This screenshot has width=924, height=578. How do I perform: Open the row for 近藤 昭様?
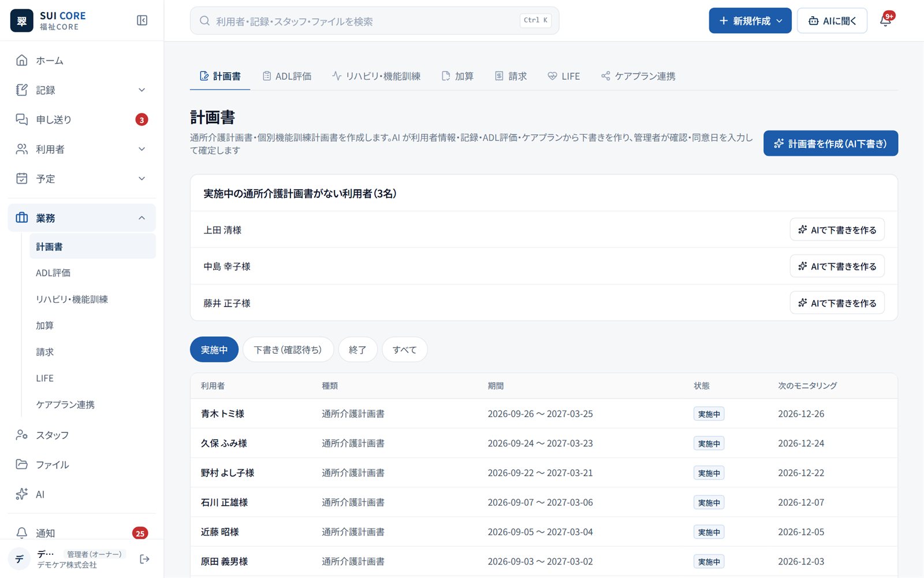[x=544, y=531]
